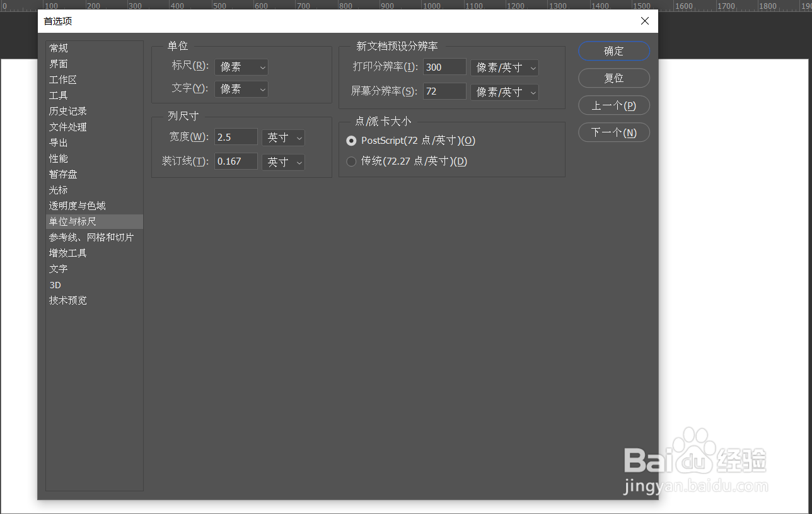
Task: Open the 宽度 unit dropdown
Action: pos(283,137)
